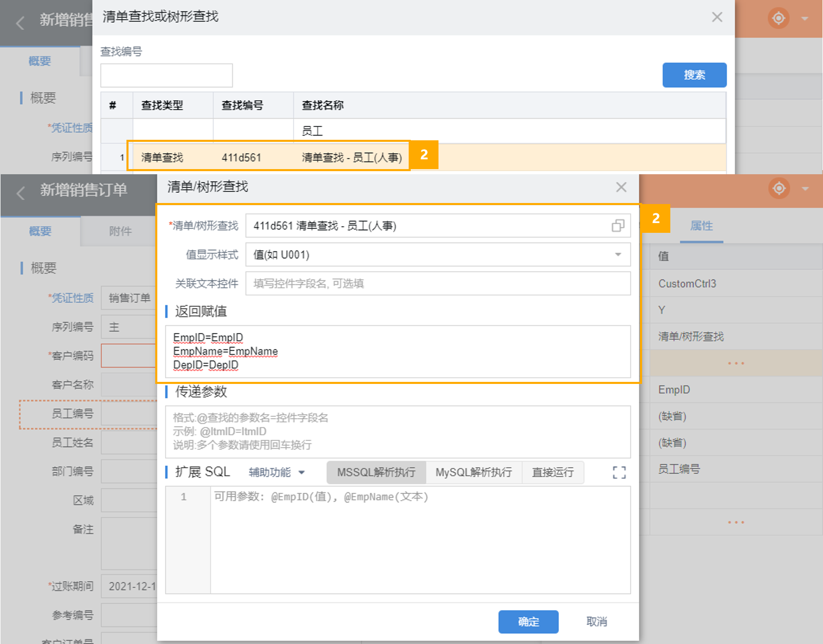Click the 过账期间 date field

coord(129,586)
